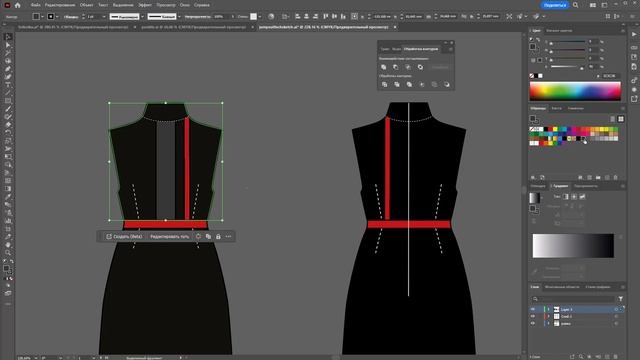Open the brush definition dropdown
The width and height of the screenshot is (640, 360).
pos(179,17)
